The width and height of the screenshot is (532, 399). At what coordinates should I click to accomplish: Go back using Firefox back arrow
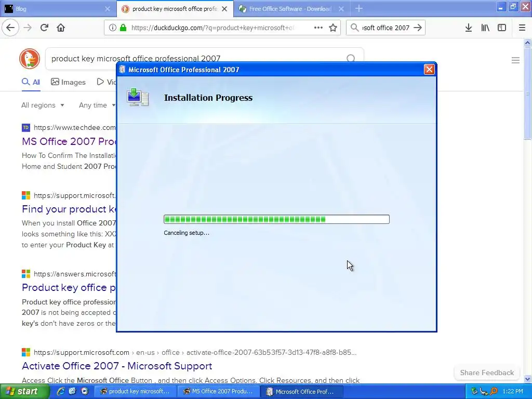click(x=10, y=28)
